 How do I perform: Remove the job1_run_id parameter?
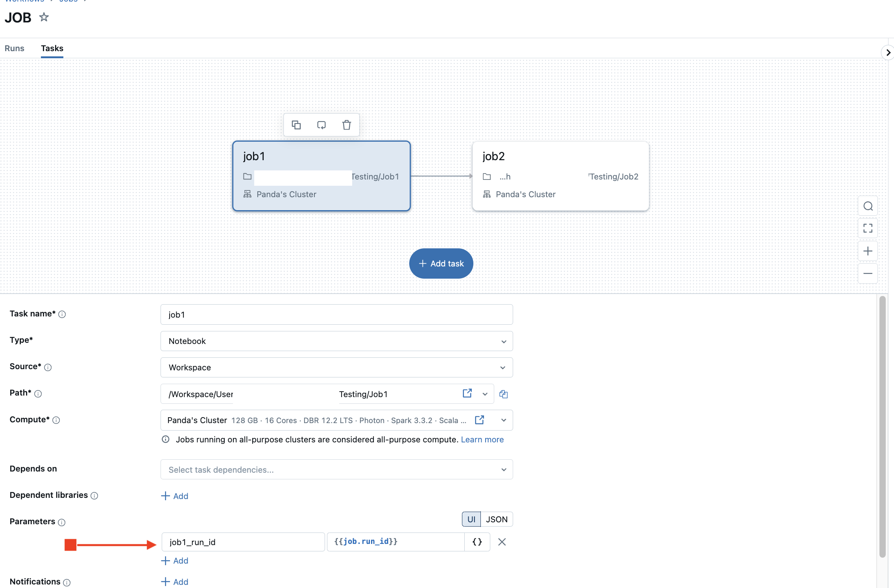click(502, 542)
